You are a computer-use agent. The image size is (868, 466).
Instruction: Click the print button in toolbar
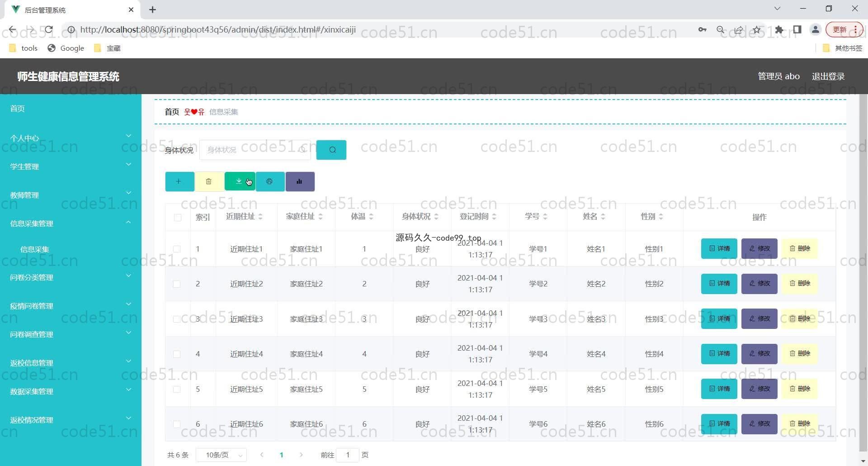click(x=270, y=181)
